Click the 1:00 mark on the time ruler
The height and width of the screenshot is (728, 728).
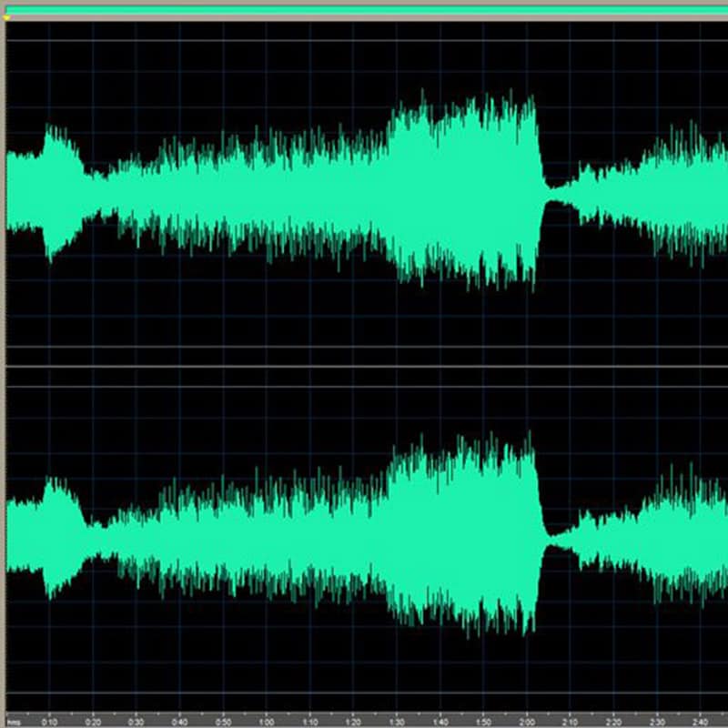267,723
